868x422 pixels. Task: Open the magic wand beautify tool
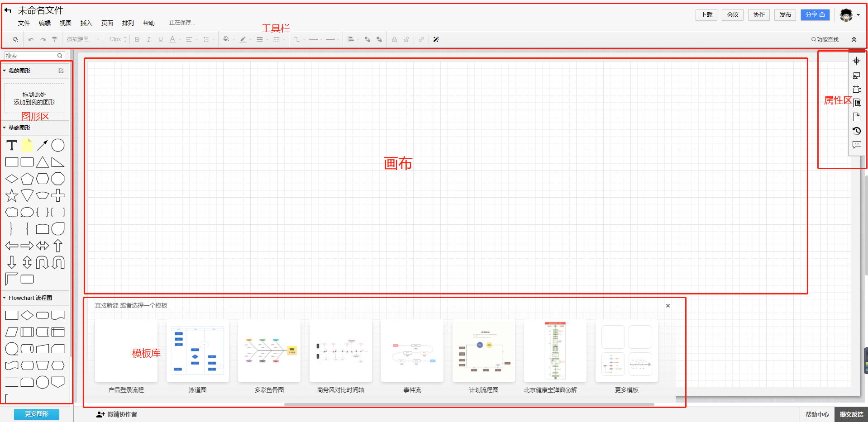(436, 39)
